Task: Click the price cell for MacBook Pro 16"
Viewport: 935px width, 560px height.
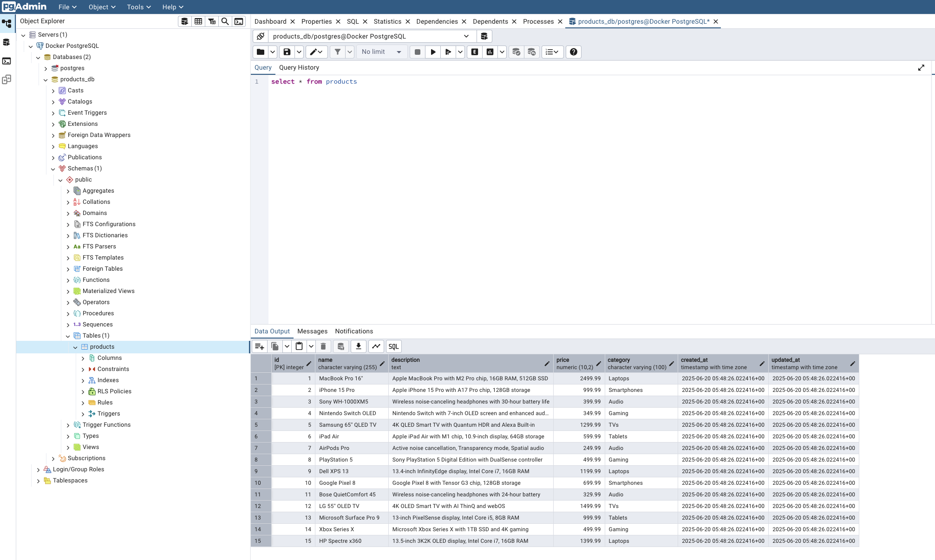Action: coord(579,378)
